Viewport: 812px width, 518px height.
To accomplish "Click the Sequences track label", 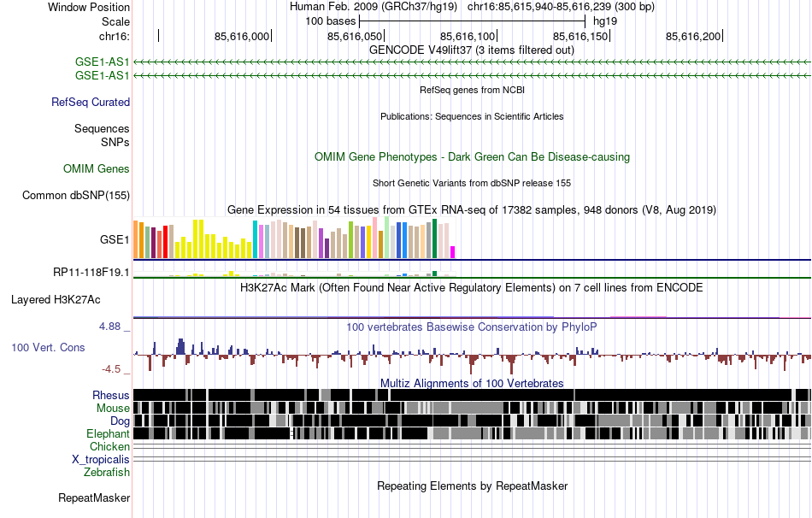I will tap(102, 128).
